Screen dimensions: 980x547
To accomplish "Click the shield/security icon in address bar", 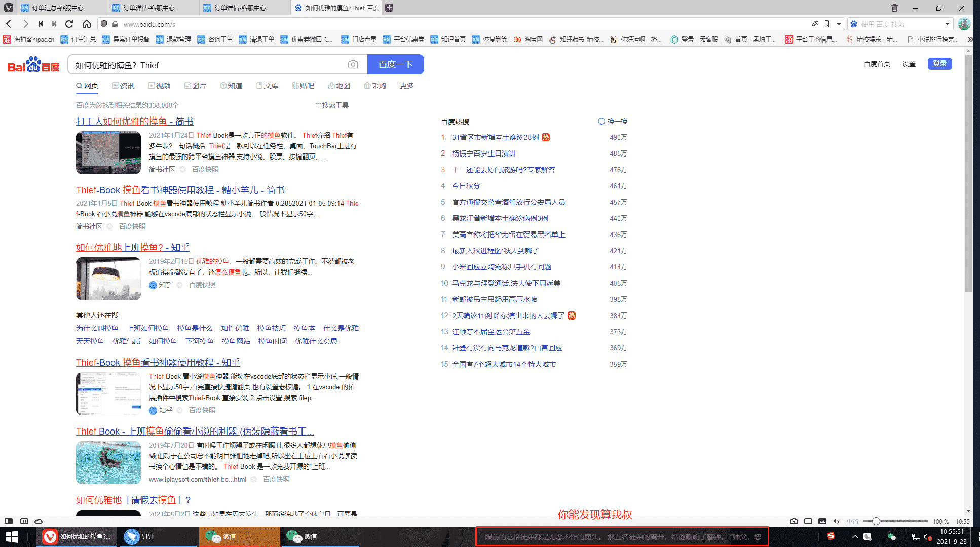I will [104, 24].
